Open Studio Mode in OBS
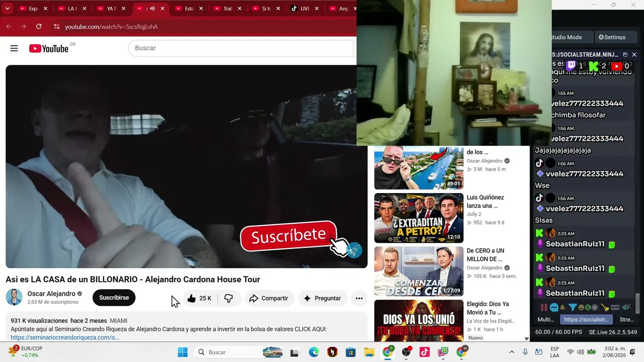644x362 pixels. tap(566, 37)
